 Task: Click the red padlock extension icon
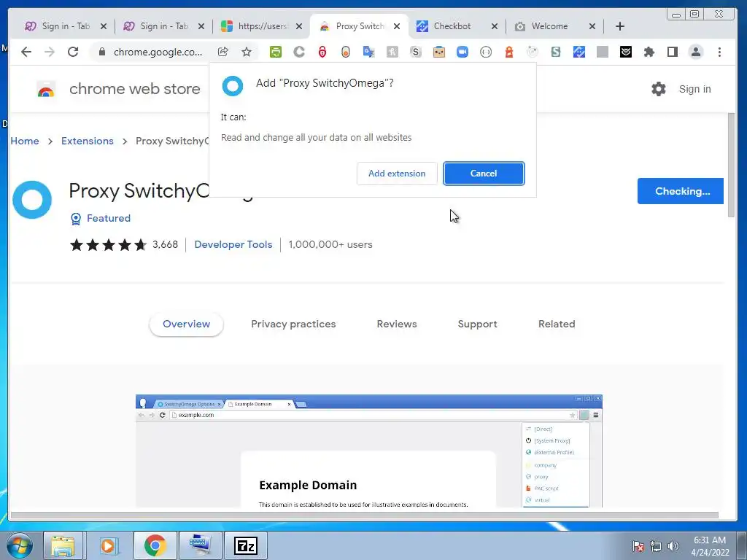[322, 52]
